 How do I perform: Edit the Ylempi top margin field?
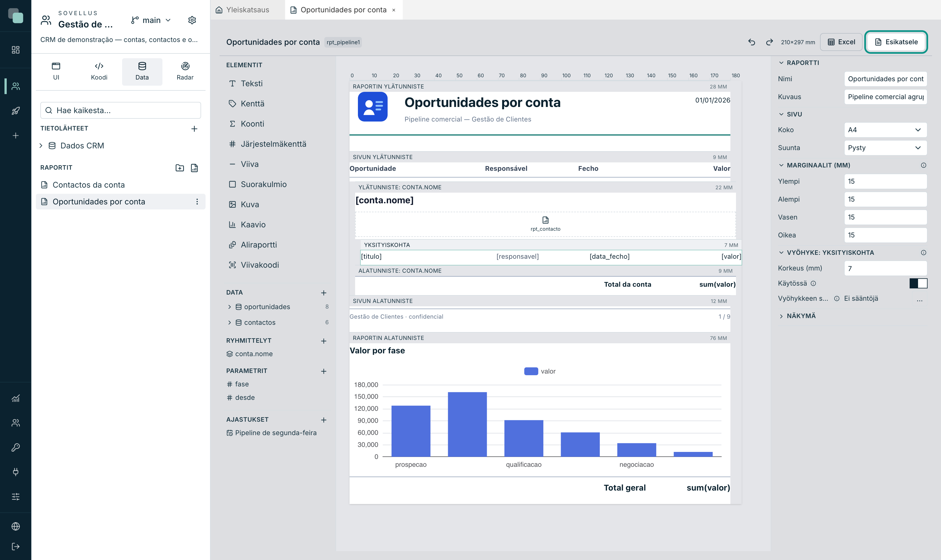pyautogui.click(x=885, y=181)
